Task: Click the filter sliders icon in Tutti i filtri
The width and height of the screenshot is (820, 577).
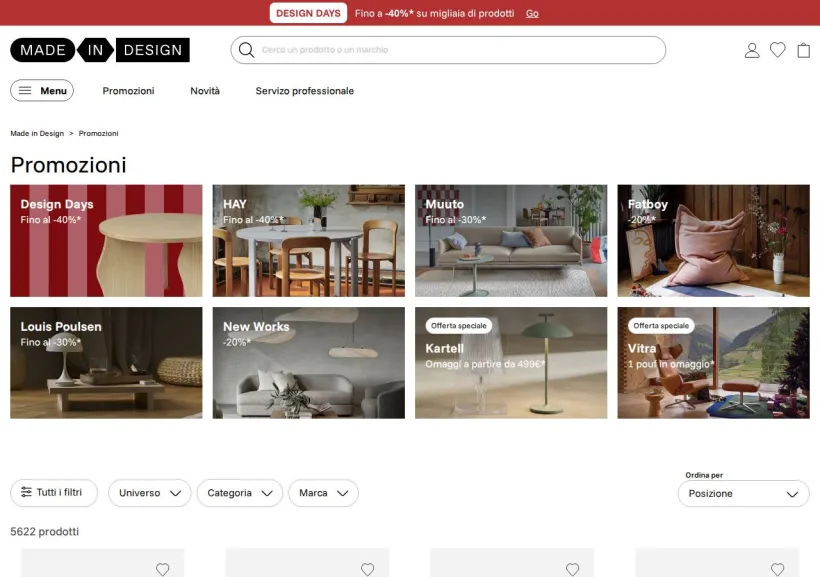Action: [26, 492]
